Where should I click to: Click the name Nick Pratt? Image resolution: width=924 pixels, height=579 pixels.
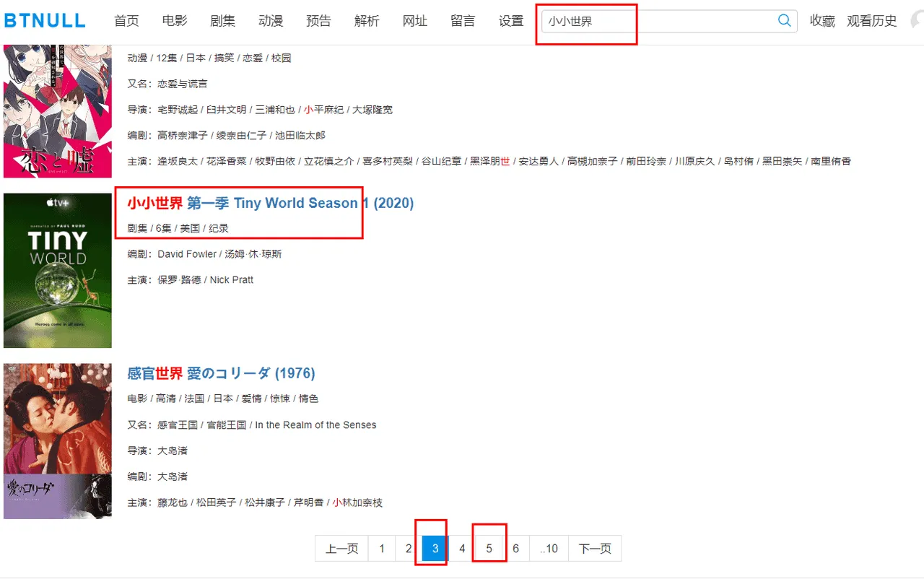tap(232, 280)
